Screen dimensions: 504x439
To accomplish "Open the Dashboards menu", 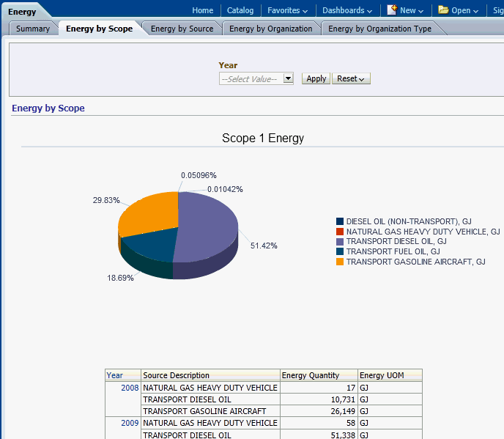I will pos(346,10).
